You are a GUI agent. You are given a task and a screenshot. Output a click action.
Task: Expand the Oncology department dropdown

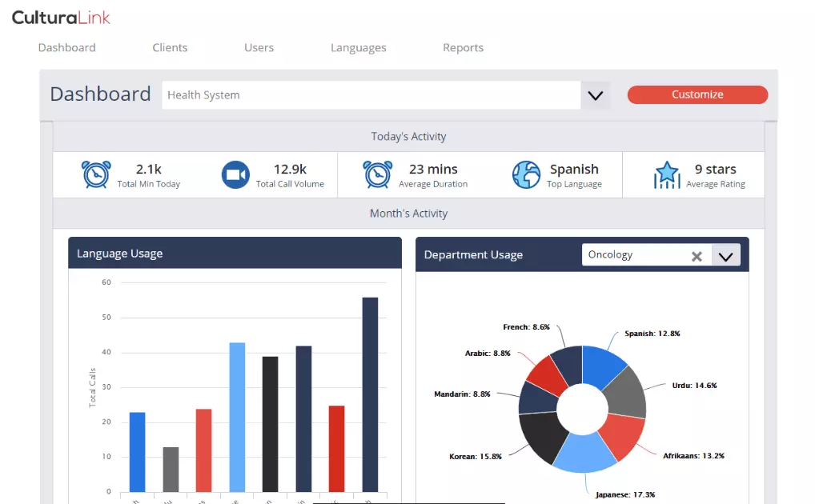(726, 255)
